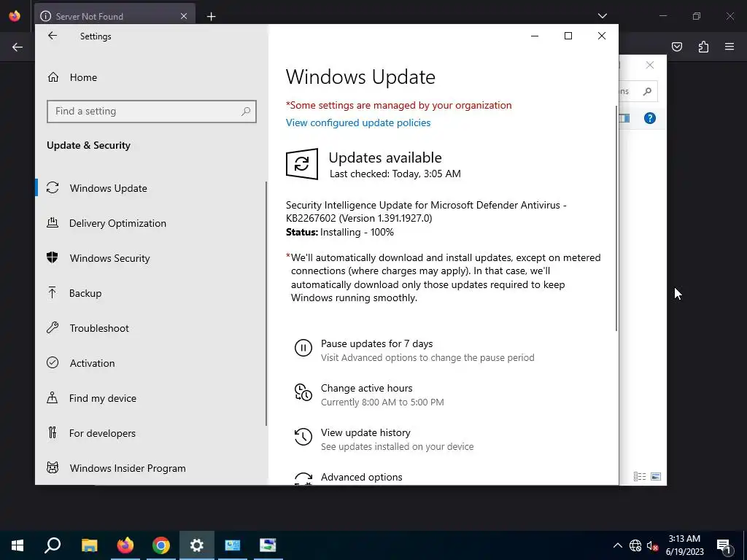
Task: Click the Settings back arrow
Action: pos(53,36)
